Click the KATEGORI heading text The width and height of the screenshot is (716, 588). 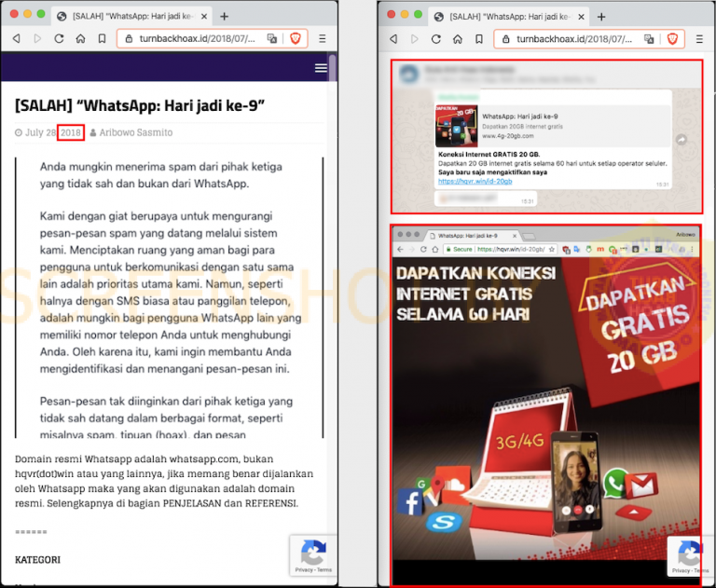pos(37,560)
